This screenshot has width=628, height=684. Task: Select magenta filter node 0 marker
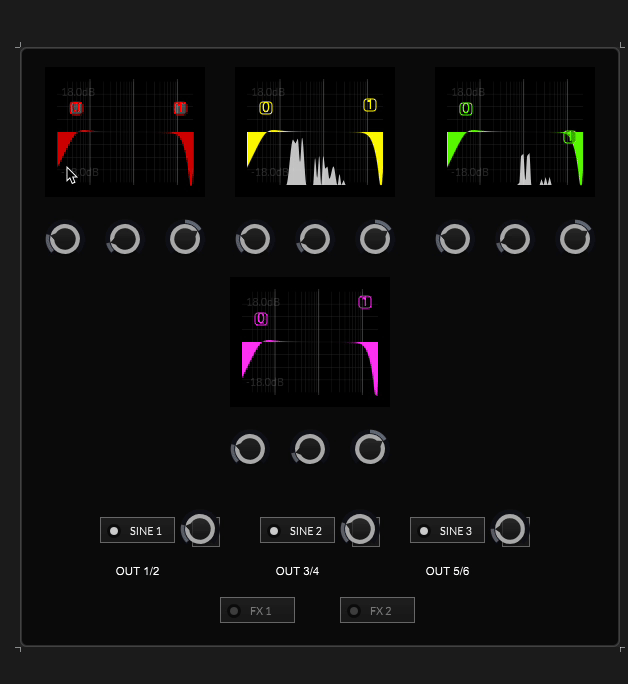[x=261, y=319]
